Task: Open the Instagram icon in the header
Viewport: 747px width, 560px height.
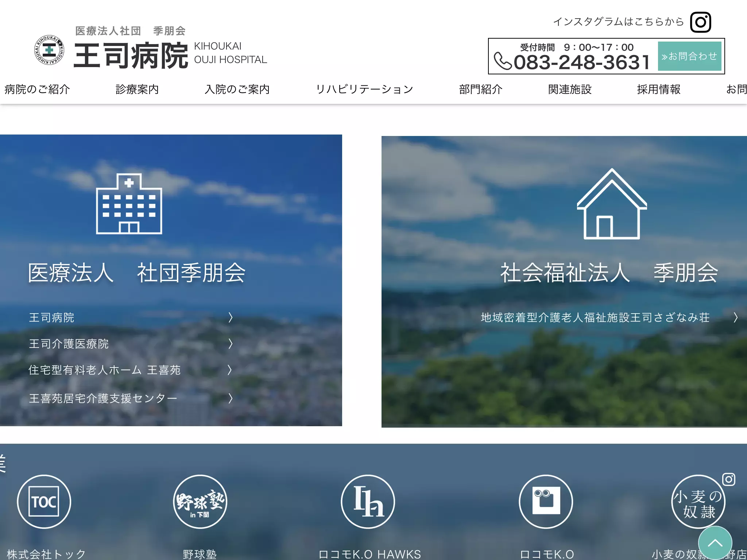Action: pyautogui.click(x=700, y=22)
